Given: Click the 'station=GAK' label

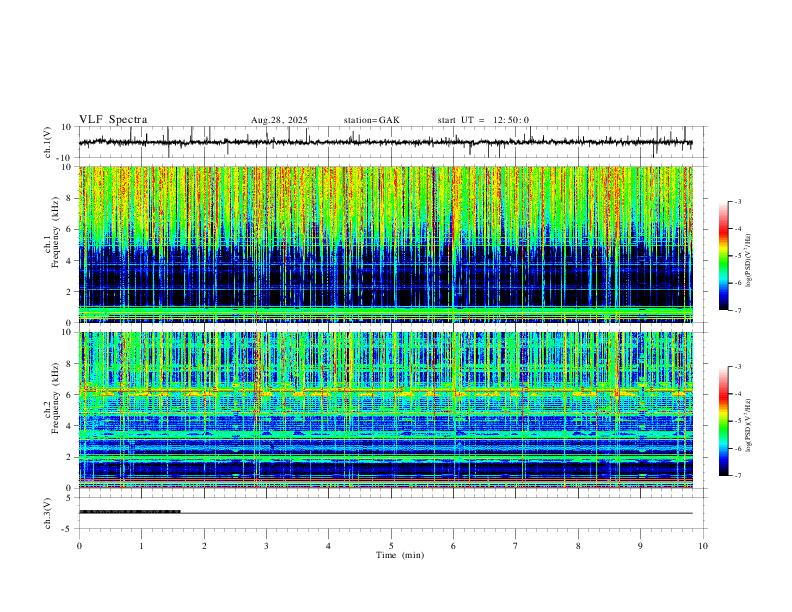Looking at the screenshot, I should (371, 120).
